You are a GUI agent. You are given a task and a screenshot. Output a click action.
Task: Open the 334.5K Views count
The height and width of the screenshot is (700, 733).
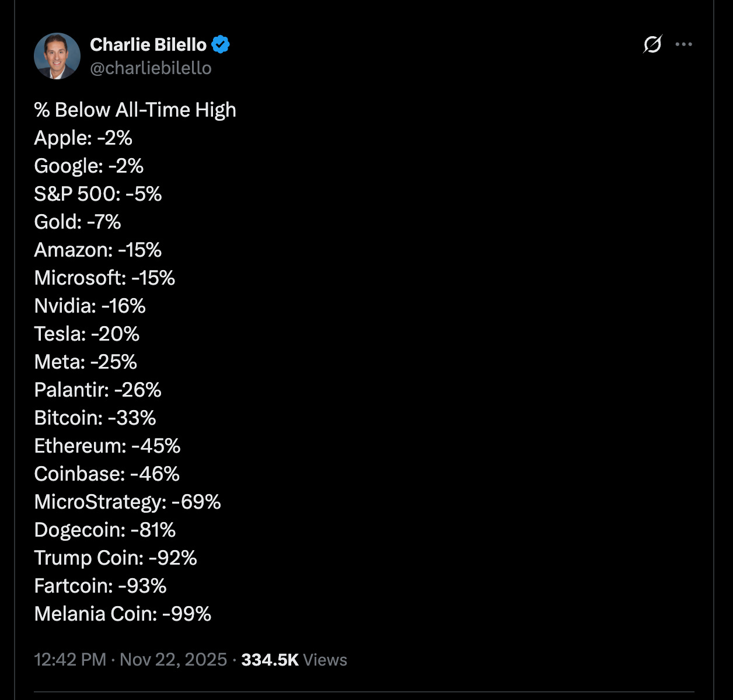(x=294, y=660)
